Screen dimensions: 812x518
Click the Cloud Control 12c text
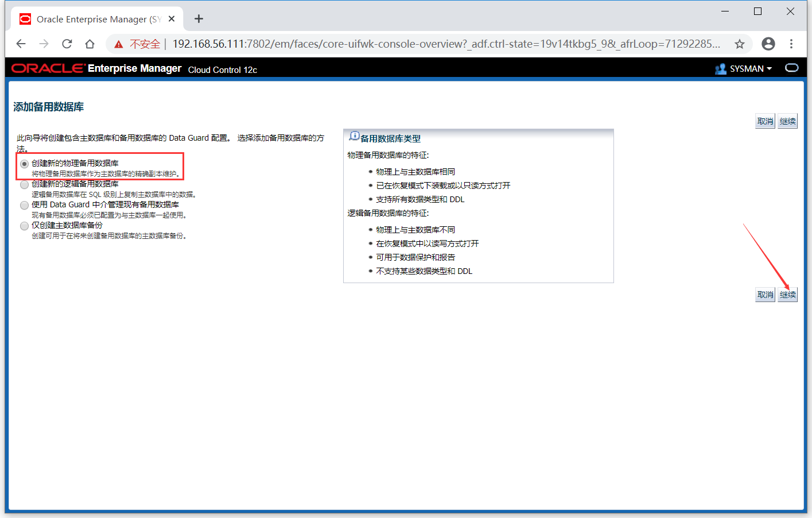pos(223,69)
